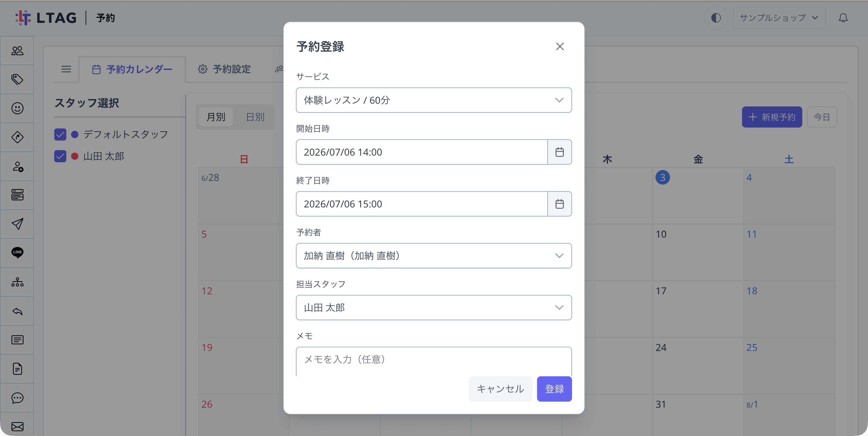Click the 登録 button
The height and width of the screenshot is (436, 868).
click(x=554, y=389)
